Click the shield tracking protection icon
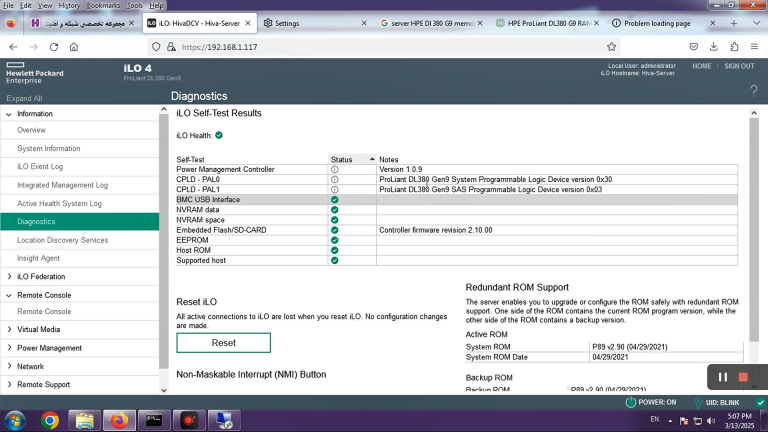This screenshot has height=432, width=768. coord(156,47)
